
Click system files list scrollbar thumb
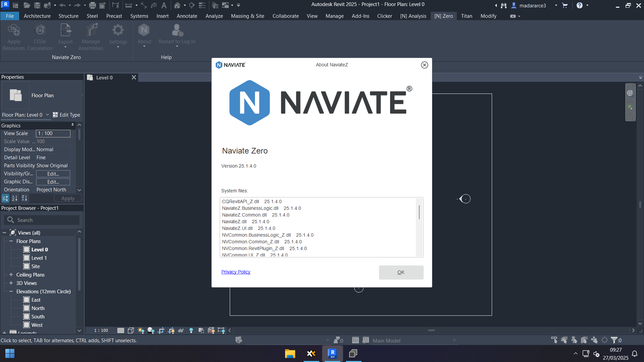click(419, 212)
